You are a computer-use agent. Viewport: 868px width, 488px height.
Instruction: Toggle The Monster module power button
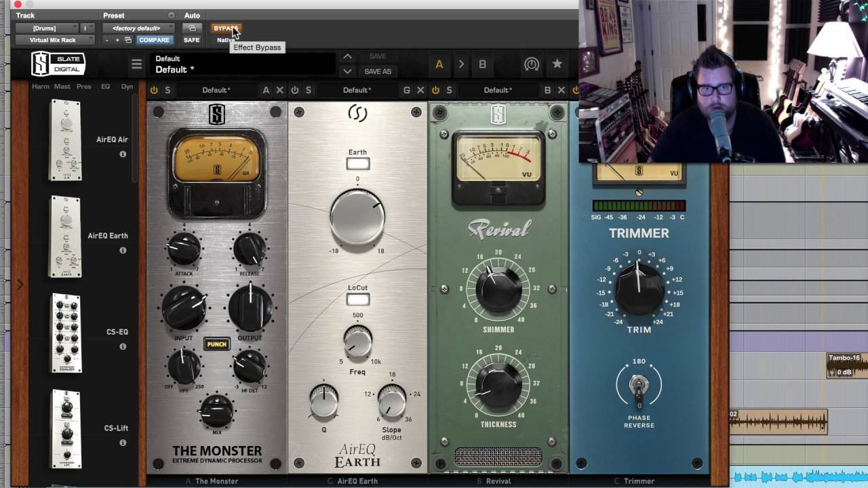(154, 90)
